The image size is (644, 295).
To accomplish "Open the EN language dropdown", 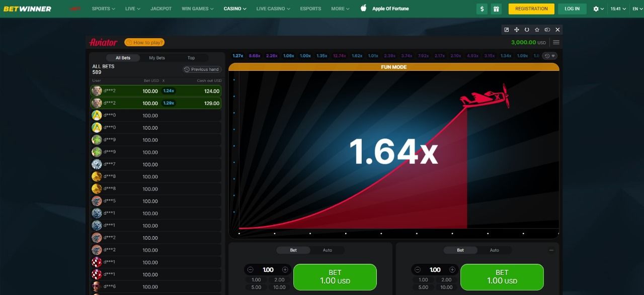I will [x=637, y=9].
